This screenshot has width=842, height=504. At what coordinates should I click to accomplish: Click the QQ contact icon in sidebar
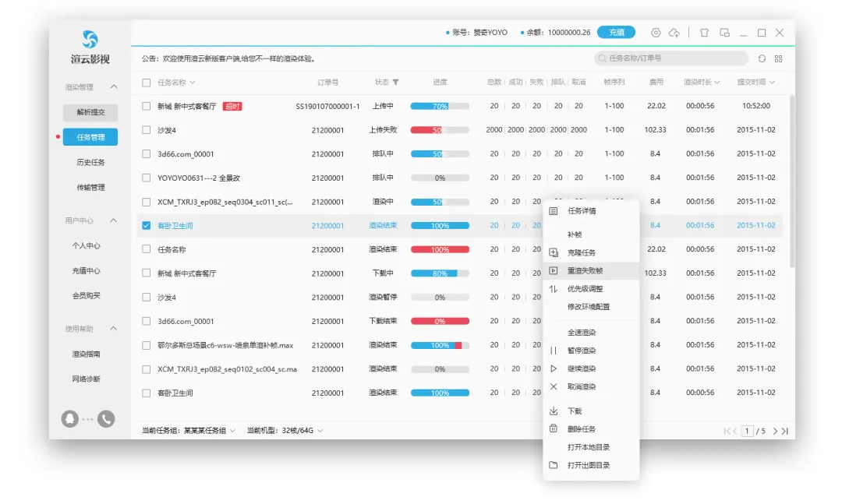tap(70, 419)
